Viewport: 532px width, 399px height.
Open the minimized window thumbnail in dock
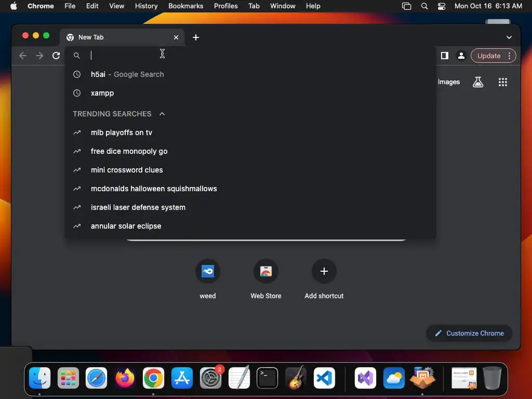click(x=464, y=378)
